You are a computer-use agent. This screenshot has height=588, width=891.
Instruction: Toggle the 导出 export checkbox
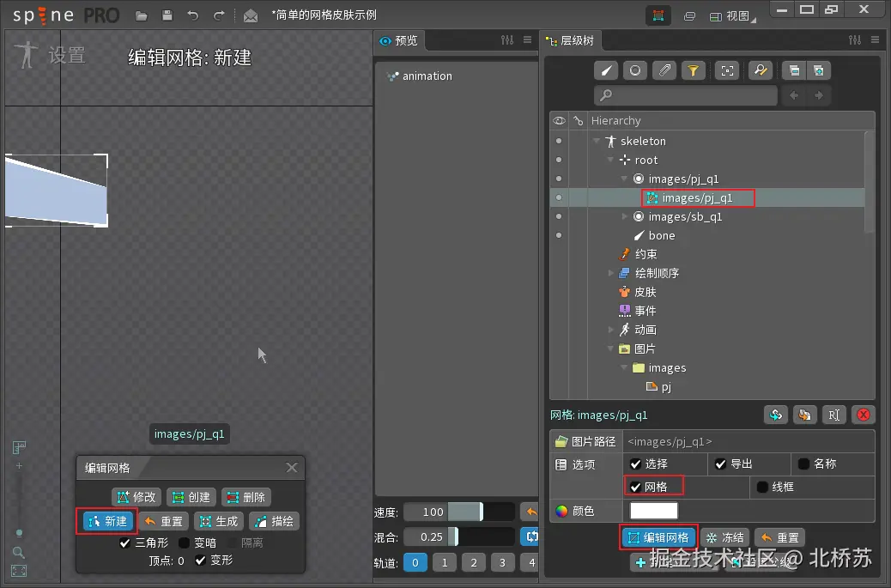coord(720,464)
